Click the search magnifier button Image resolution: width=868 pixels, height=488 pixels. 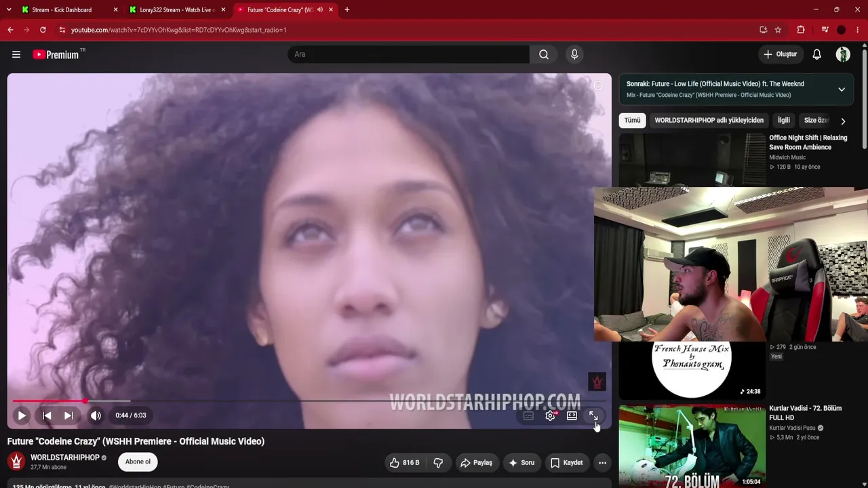pos(544,54)
